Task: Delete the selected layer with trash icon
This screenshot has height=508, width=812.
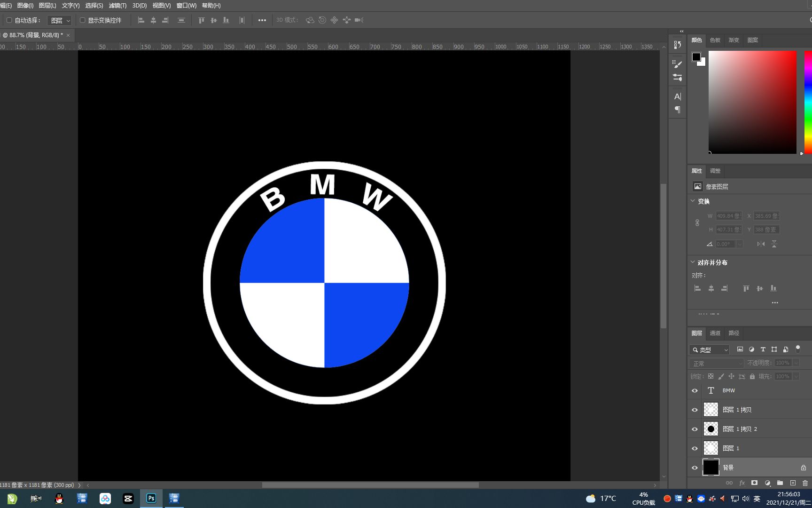Action: tap(805, 483)
